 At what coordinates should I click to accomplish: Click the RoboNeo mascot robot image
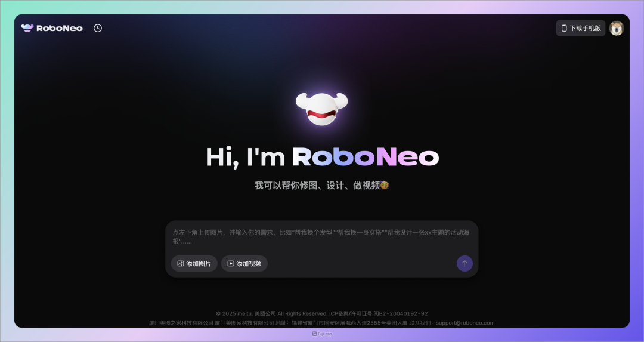pos(321,109)
